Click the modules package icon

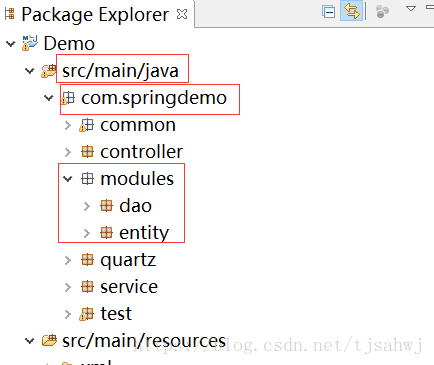(x=87, y=179)
